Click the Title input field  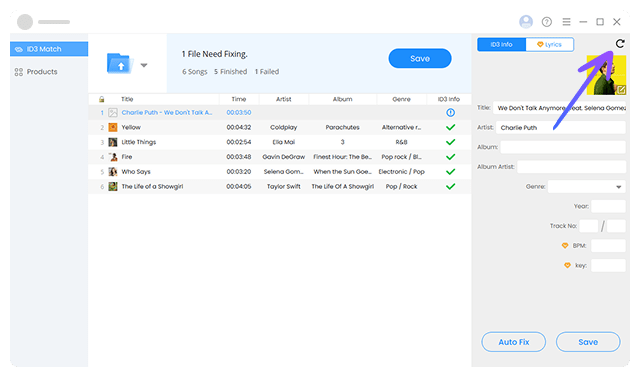coord(559,108)
